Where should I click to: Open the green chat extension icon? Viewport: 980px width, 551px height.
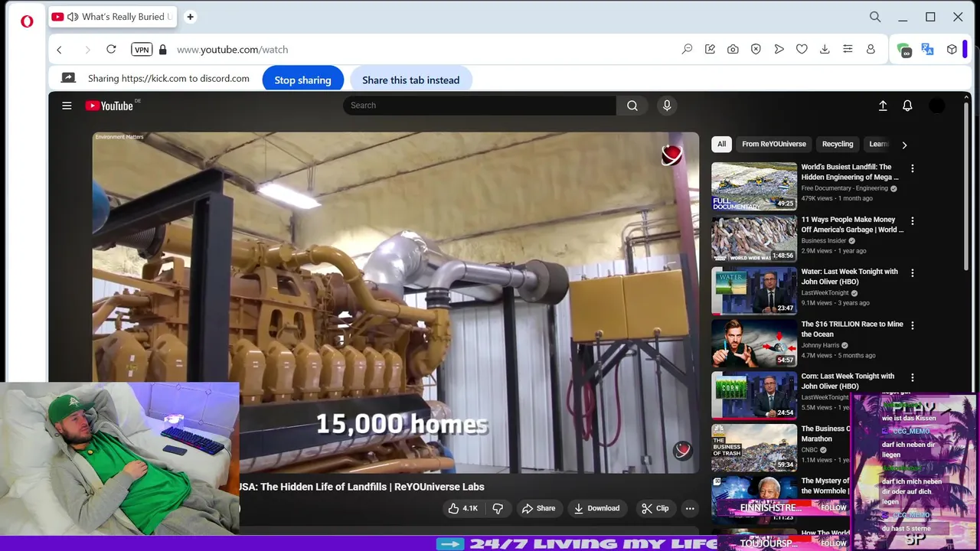pyautogui.click(x=904, y=50)
